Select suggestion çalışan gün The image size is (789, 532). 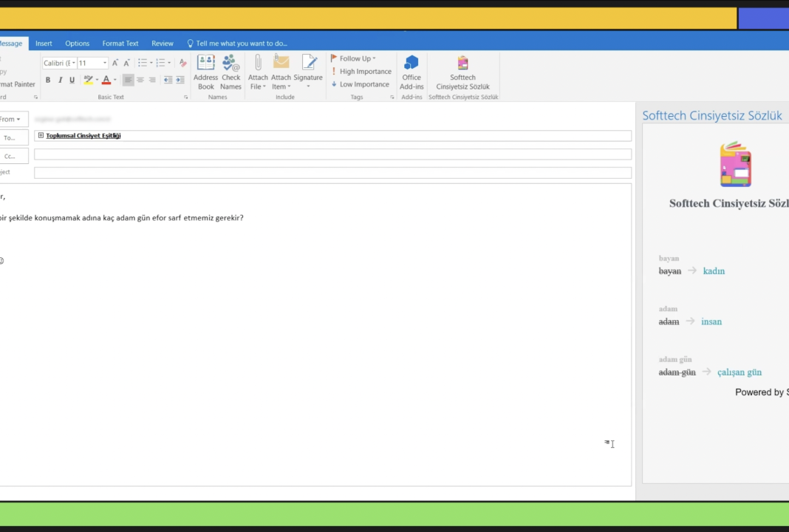pos(740,372)
